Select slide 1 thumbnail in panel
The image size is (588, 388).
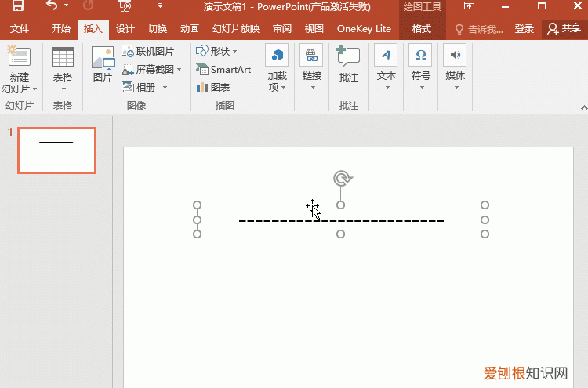coord(56,150)
